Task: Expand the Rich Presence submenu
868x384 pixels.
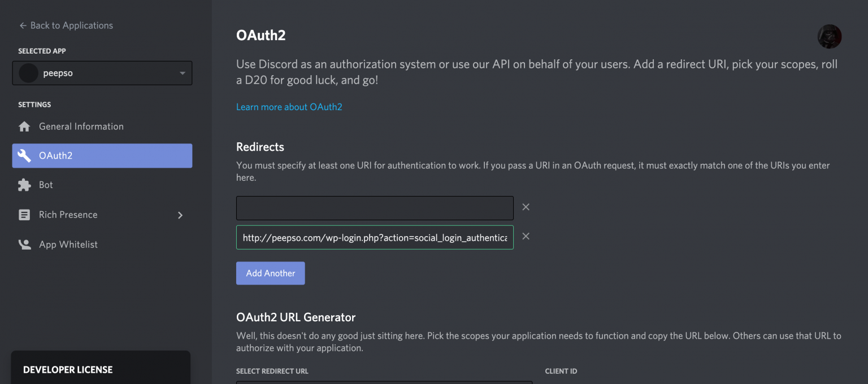Action: 180,215
